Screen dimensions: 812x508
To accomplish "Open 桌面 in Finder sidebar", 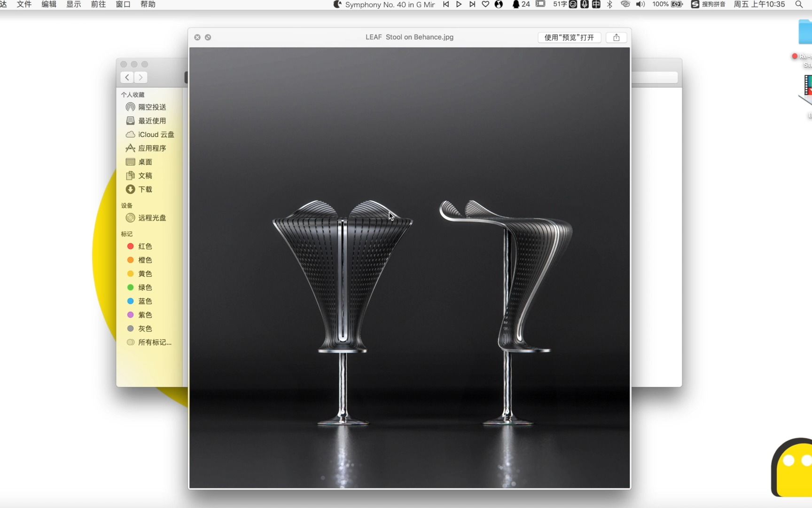I will pos(139,162).
